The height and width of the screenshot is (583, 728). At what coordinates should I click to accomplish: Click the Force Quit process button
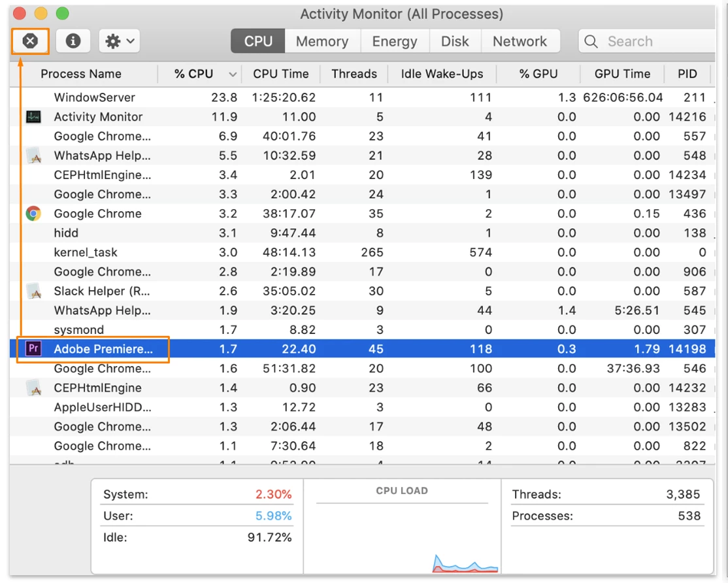pos(30,41)
